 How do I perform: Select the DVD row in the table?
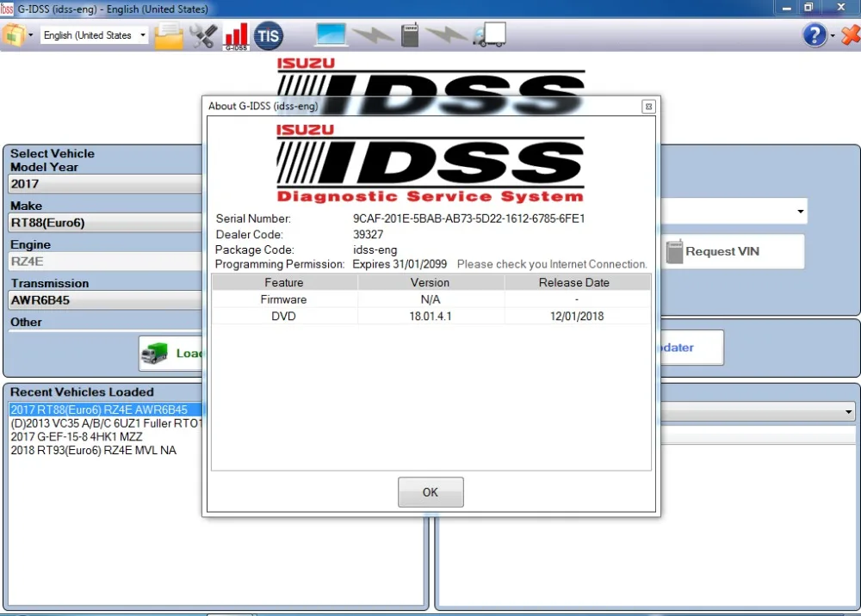[431, 316]
